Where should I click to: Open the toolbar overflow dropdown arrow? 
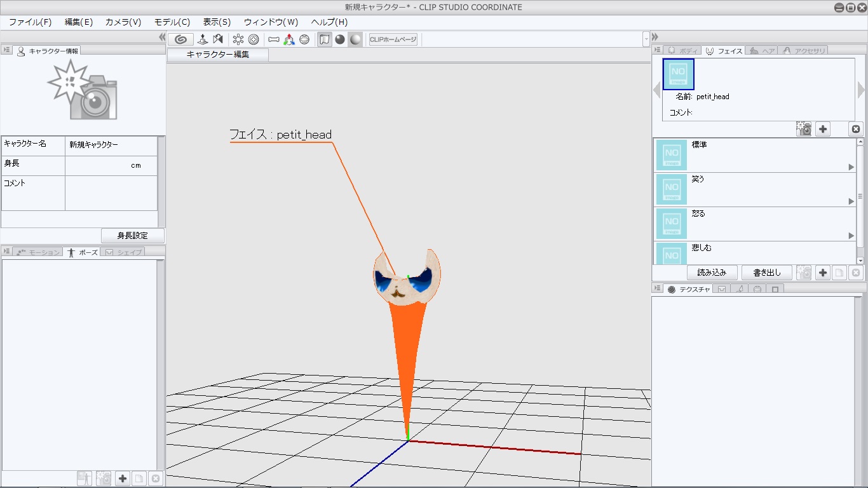[646, 39]
